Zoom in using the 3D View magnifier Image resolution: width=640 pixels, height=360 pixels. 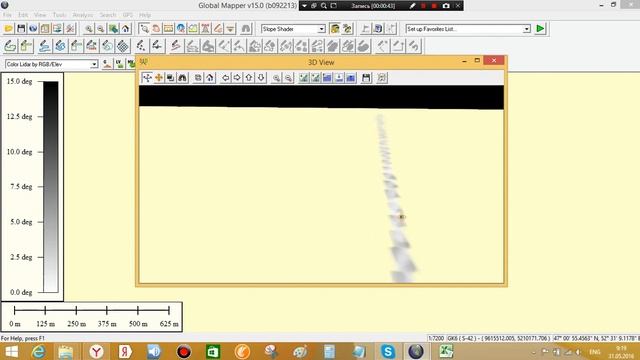(x=276, y=78)
